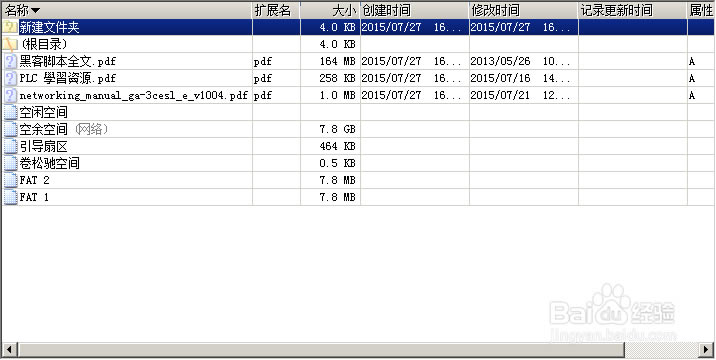
Task: Click the icon of 黑客脚本全文.pdf
Action: click(x=10, y=61)
